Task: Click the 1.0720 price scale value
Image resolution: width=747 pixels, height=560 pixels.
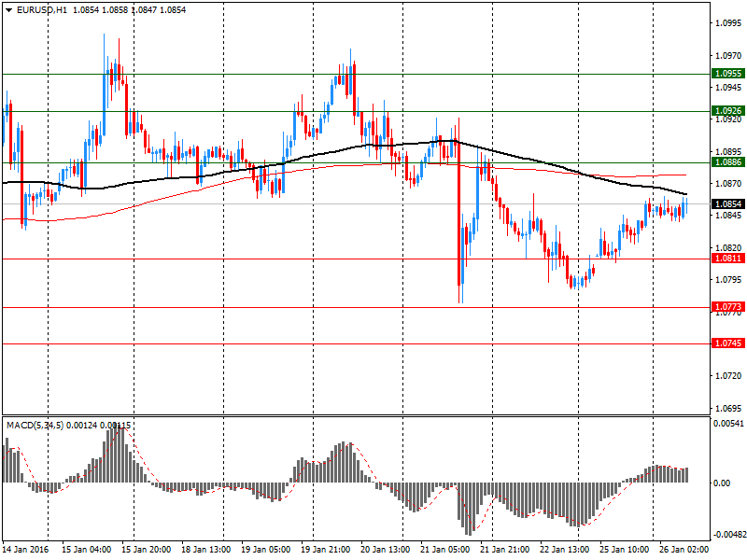Action: click(728, 376)
